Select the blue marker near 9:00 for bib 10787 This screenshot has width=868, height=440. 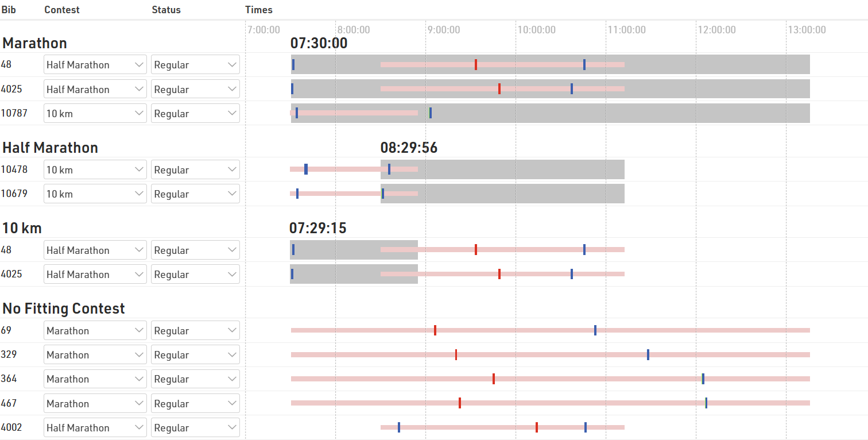431,113
